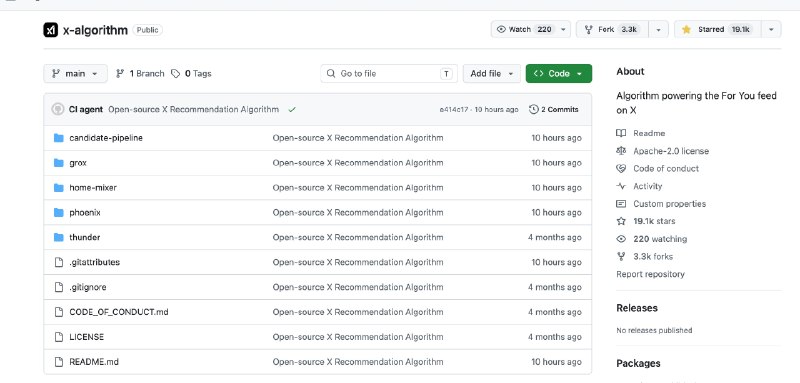Click the pulse icon beside Activity
Viewport: 800px width, 383px height.
(x=621, y=186)
